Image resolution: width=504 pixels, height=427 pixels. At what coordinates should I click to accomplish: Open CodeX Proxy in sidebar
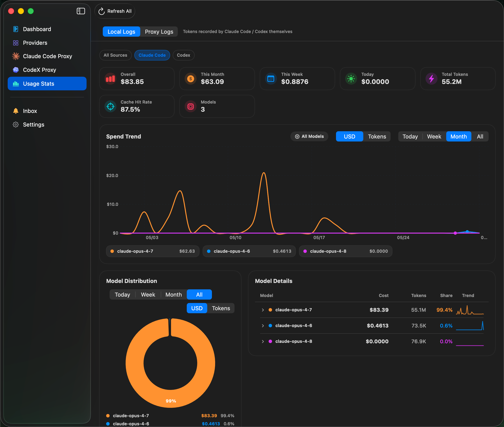pos(47,70)
